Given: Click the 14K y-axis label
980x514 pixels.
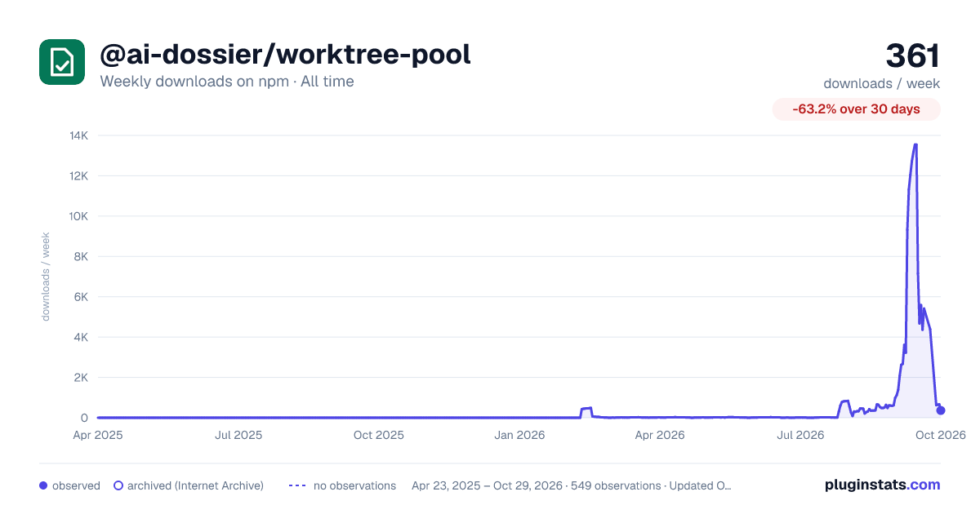Looking at the screenshot, I should pos(78,135).
